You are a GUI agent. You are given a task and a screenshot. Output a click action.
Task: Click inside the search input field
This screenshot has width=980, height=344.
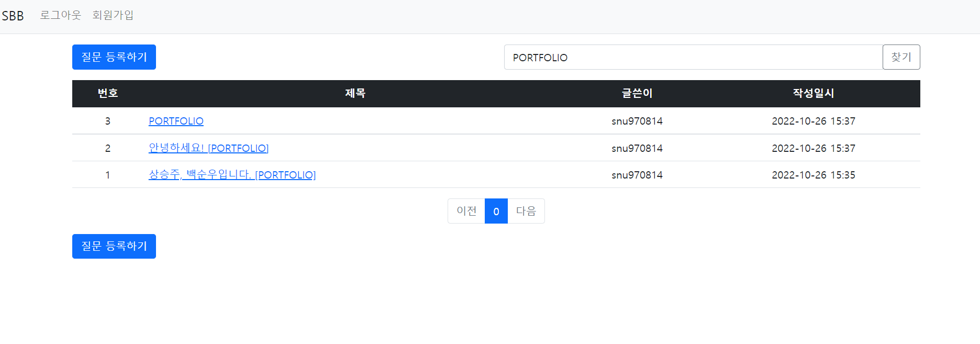681,57
